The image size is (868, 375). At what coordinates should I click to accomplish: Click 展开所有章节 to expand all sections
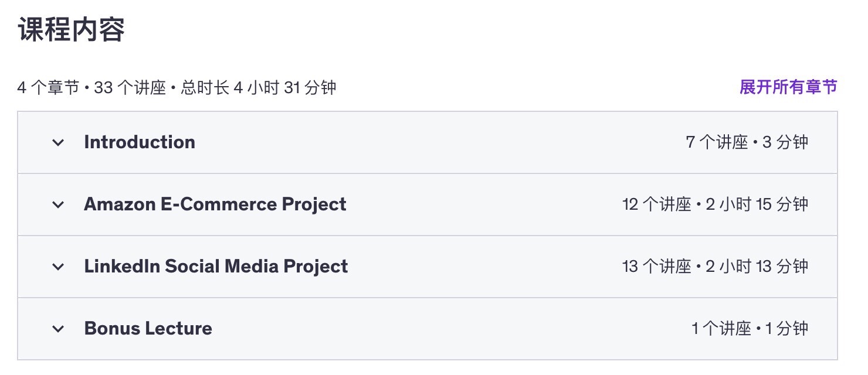(x=788, y=87)
